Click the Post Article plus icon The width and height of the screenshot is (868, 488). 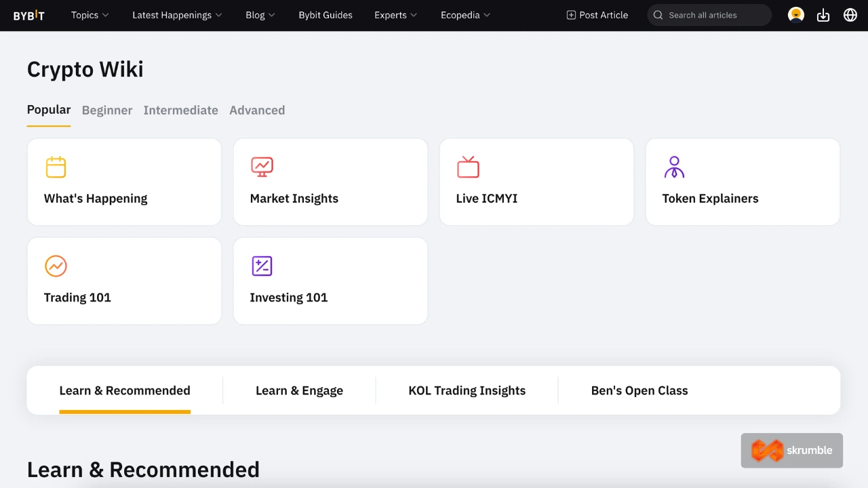point(571,15)
